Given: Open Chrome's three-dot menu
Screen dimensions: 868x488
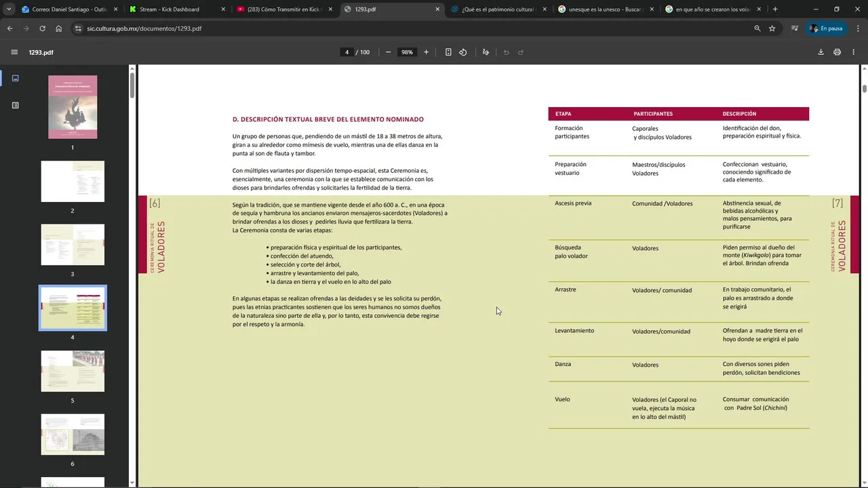Looking at the screenshot, I should (856, 28).
